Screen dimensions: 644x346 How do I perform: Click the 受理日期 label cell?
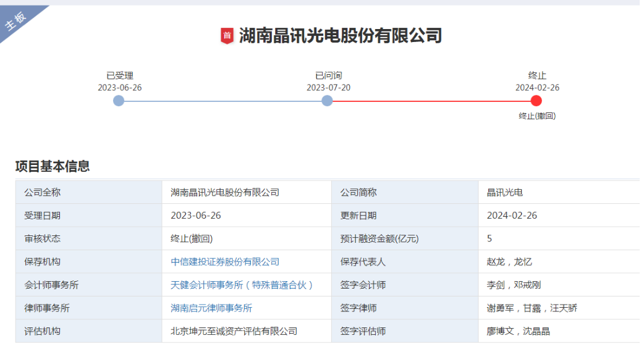(x=89, y=216)
